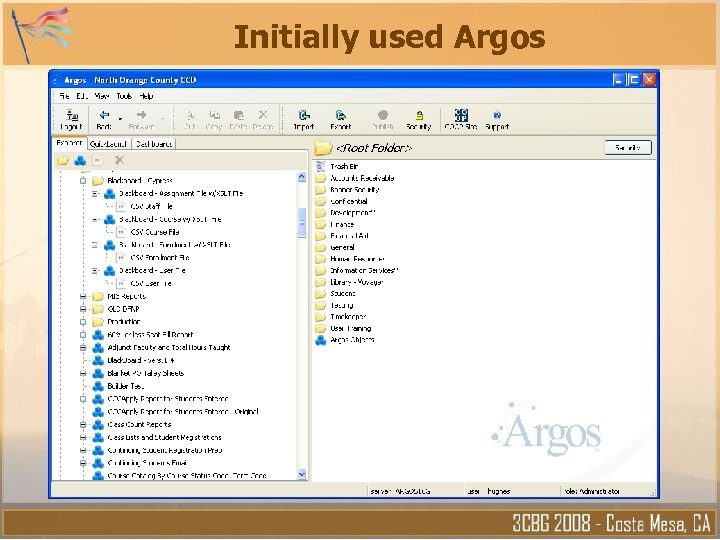
Task: Click Builder Test datablock icon
Action: click(98, 386)
